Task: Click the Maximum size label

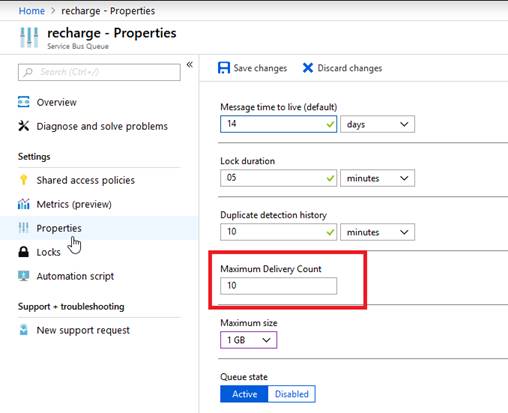Action: point(249,323)
